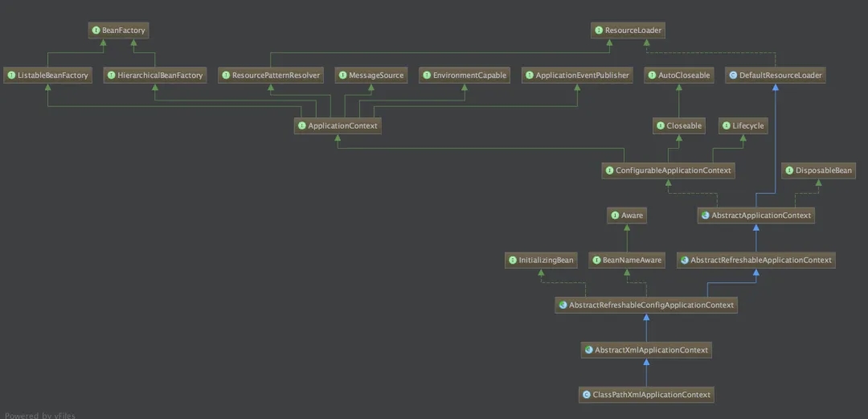
Task: Select the MessageSource interface node
Action: 371,76
